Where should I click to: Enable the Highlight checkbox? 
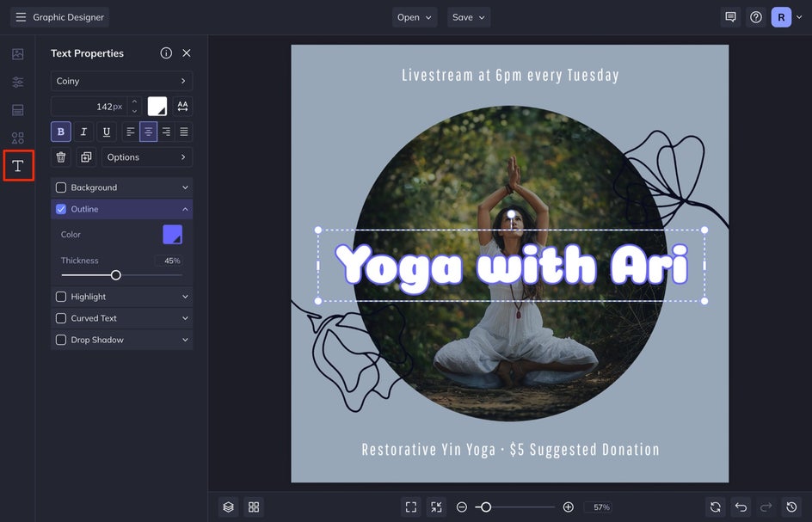61,297
